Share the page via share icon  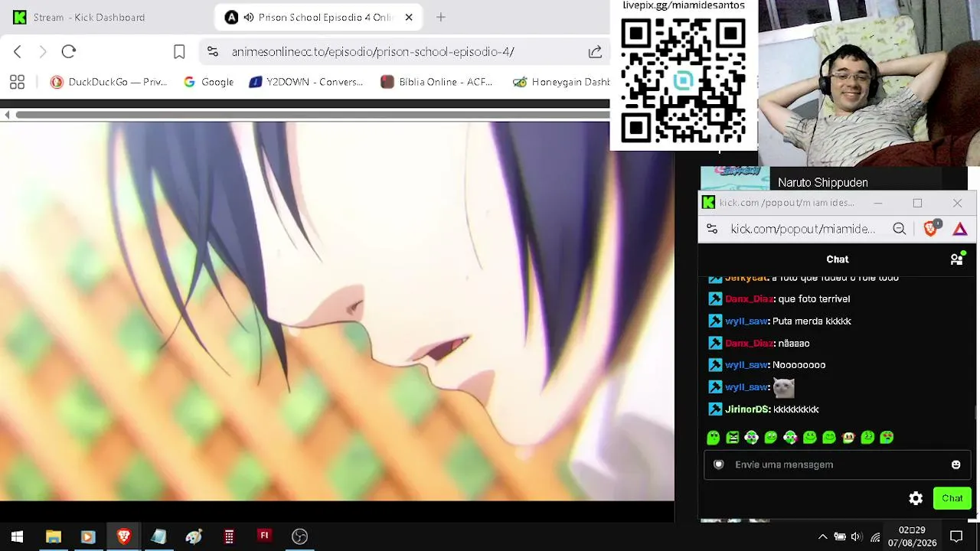595,51
